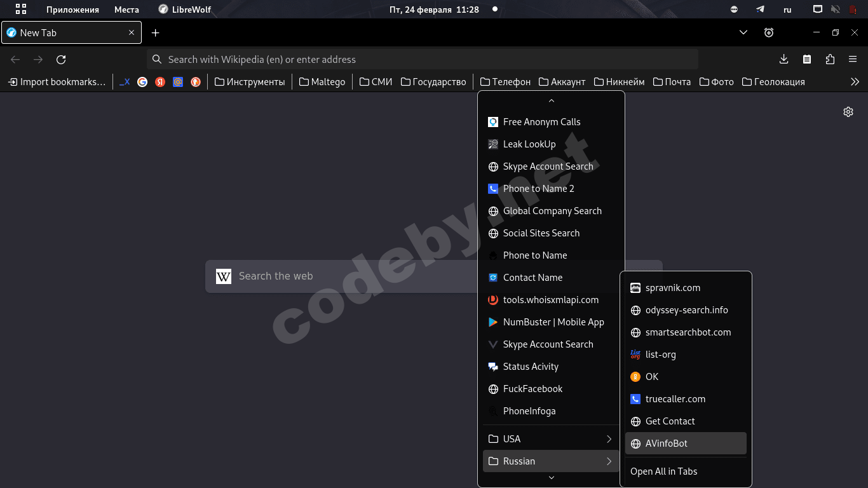Open Telegram from the system tray

pos(761,10)
